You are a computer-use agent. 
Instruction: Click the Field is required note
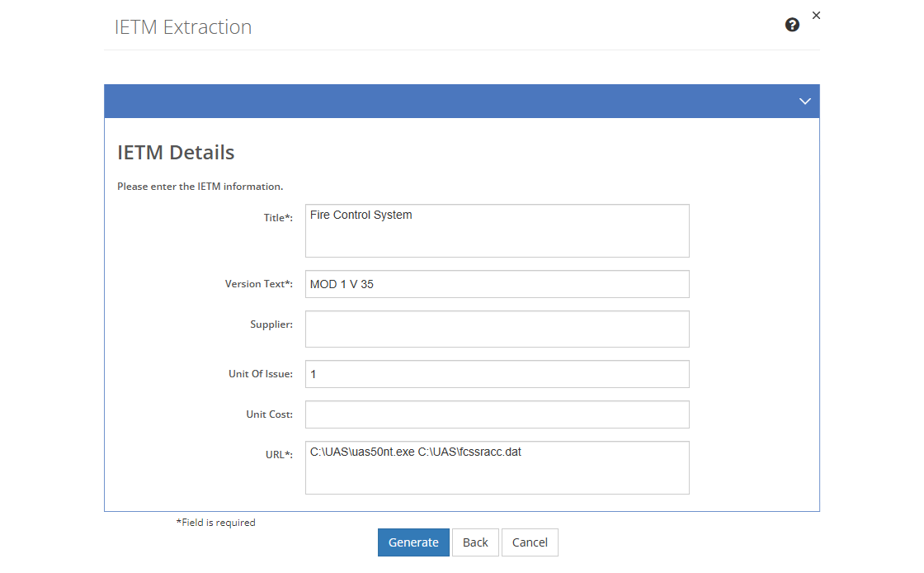[x=215, y=522]
